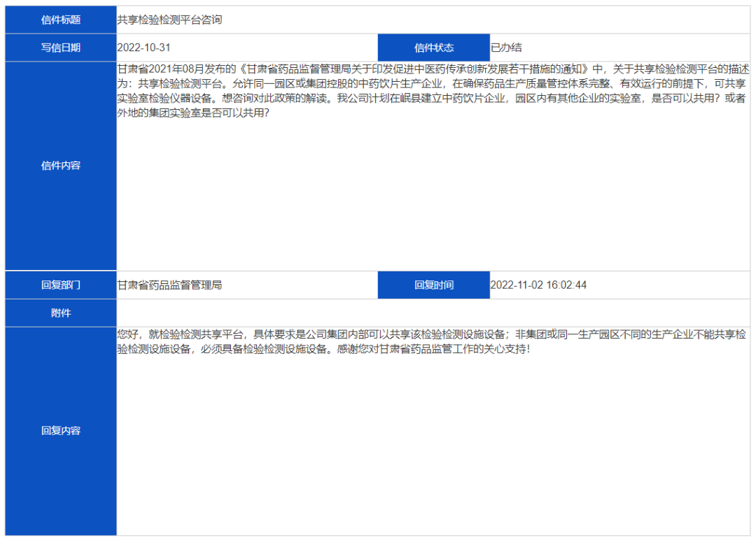Click the department name 甘肃省药品监督管理局
The width and height of the screenshot is (756, 540).
169,285
